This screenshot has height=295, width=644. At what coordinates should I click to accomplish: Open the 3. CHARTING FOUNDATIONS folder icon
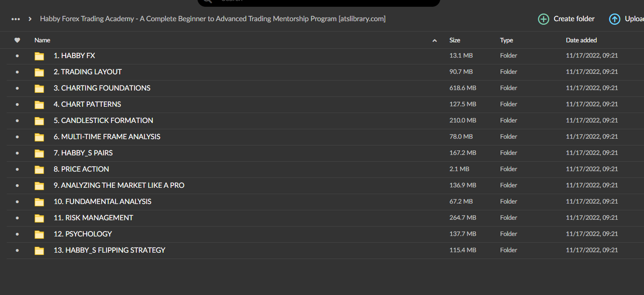tap(39, 88)
